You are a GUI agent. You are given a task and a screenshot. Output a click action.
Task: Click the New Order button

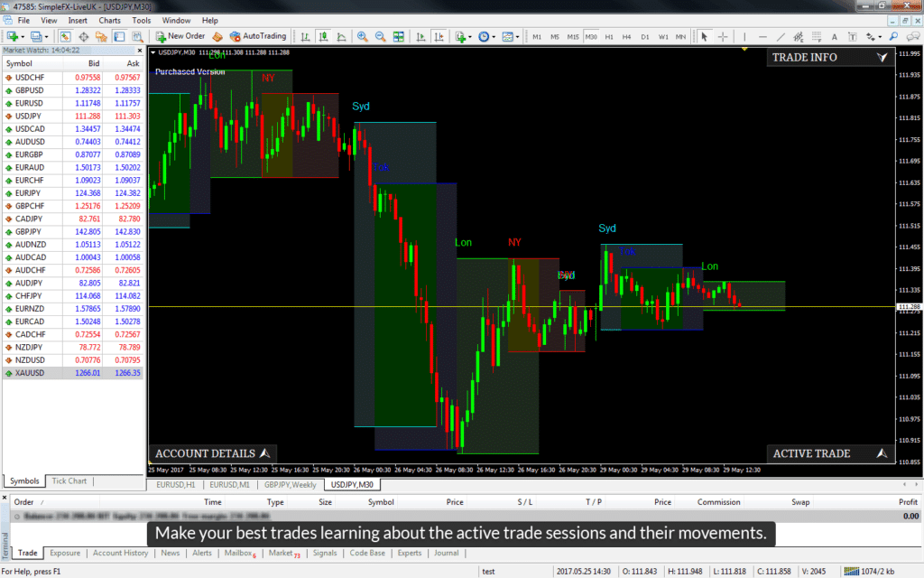coord(180,36)
